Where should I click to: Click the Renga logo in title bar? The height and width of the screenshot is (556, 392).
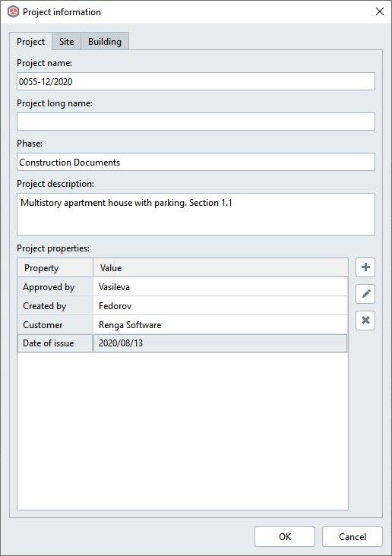point(13,11)
